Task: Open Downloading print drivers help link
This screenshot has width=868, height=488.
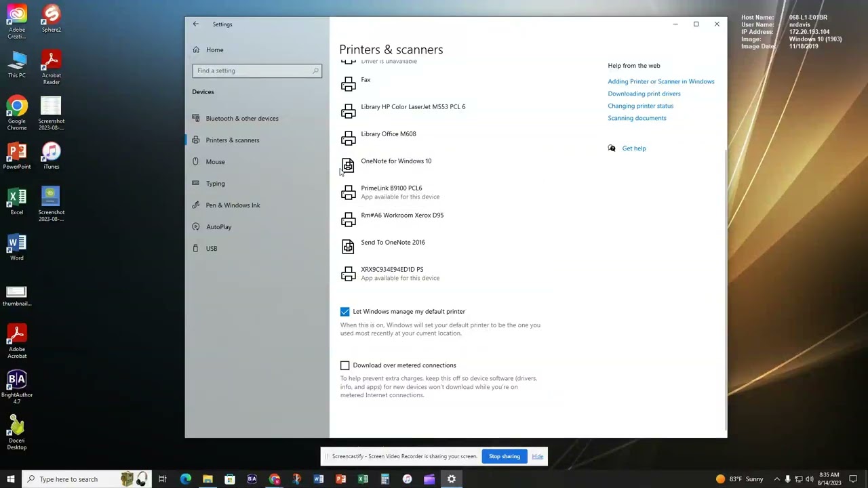Action: point(644,94)
